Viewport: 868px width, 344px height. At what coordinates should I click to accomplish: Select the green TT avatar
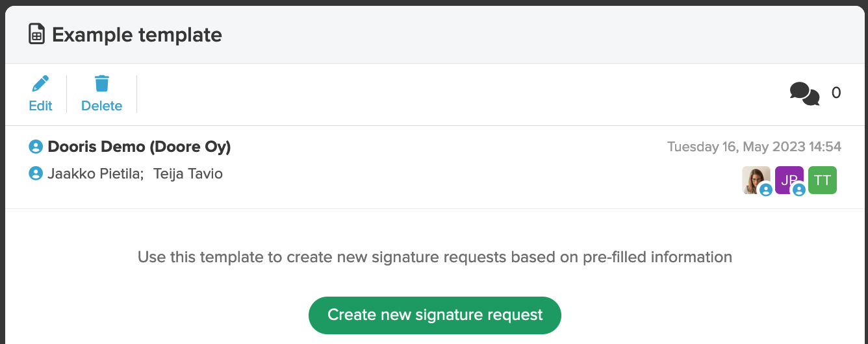point(823,180)
